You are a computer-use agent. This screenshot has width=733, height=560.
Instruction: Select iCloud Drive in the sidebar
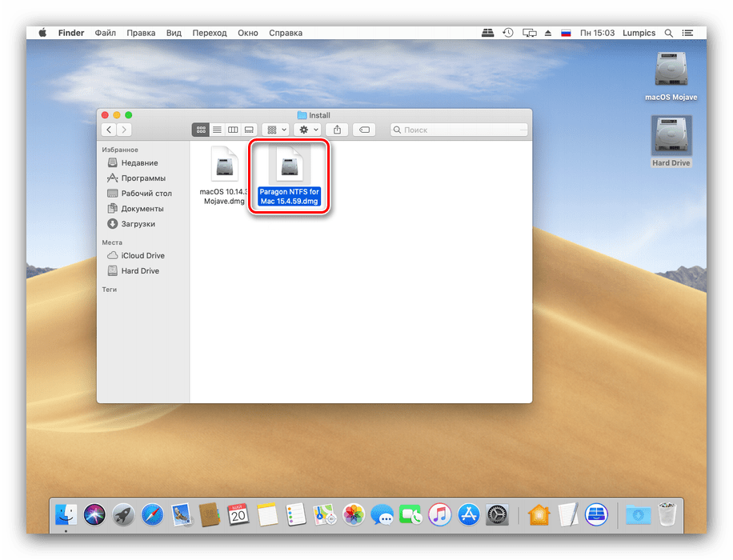(x=143, y=256)
